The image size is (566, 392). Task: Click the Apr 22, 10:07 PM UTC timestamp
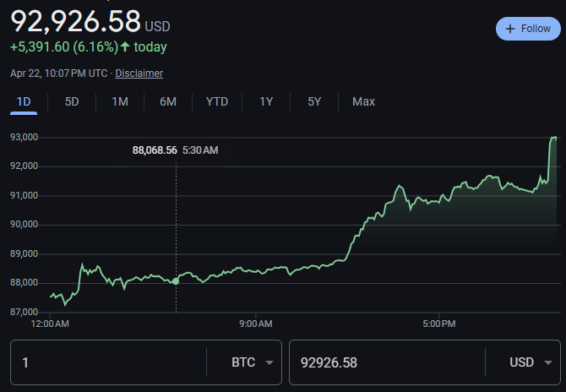pos(59,73)
